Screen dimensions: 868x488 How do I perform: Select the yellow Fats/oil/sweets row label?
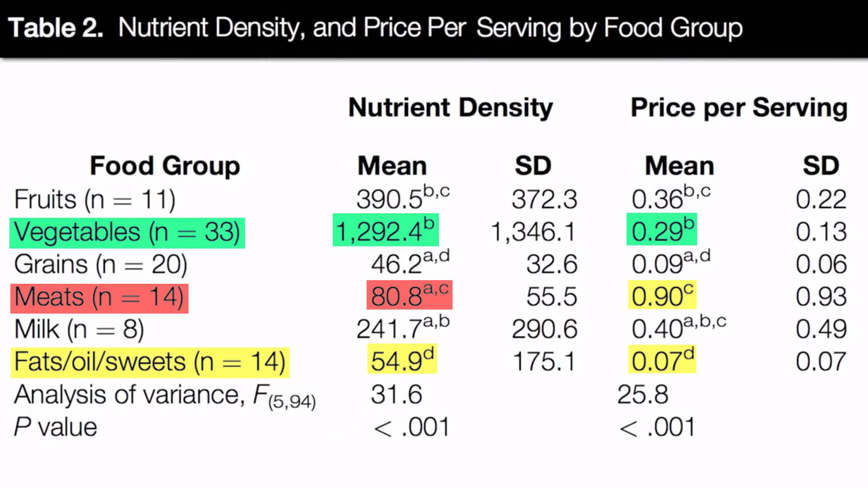(x=150, y=362)
